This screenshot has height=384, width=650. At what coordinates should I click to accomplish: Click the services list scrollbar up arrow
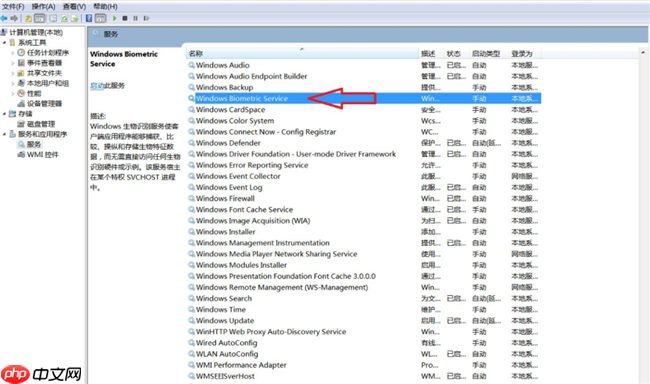(x=643, y=52)
